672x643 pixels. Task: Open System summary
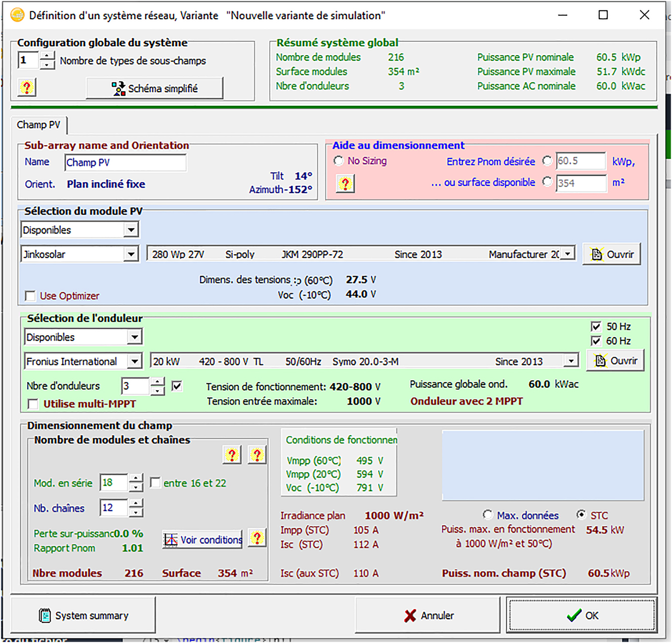(x=83, y=615)
